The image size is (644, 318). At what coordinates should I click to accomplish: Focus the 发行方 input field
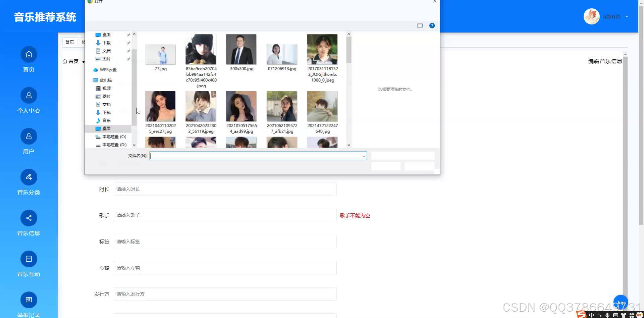click(x=224, y=294)
